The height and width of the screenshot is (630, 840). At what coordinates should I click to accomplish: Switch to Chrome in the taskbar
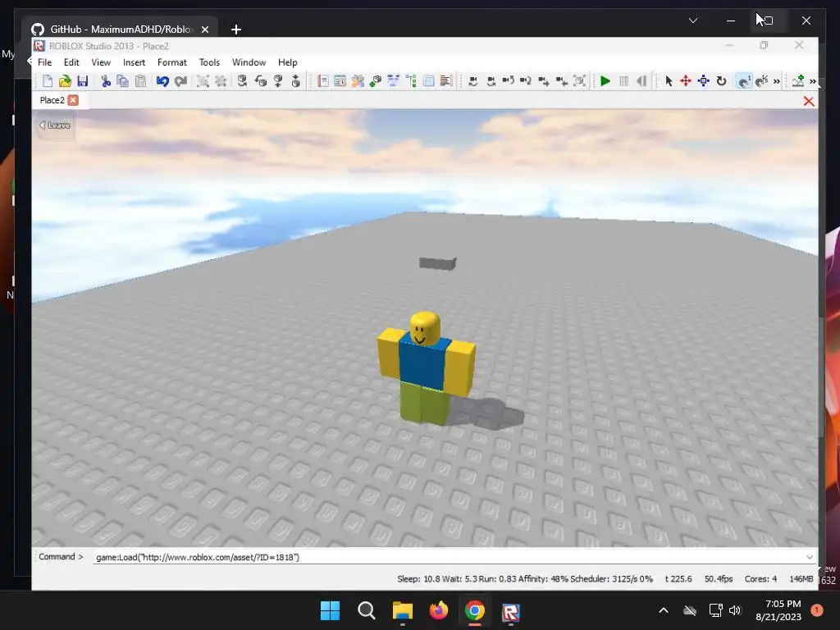click(475, 610)
